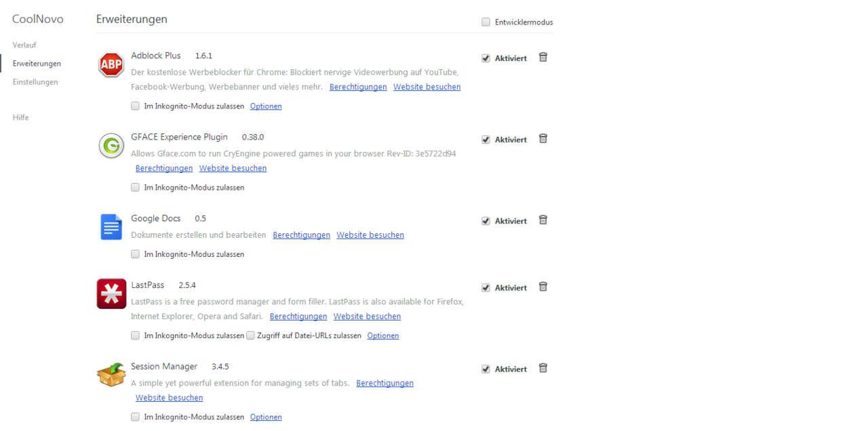Allow Google Docs in Inkognito-Modus
This screenshot has height=431, width=868.
click(136, 254)
